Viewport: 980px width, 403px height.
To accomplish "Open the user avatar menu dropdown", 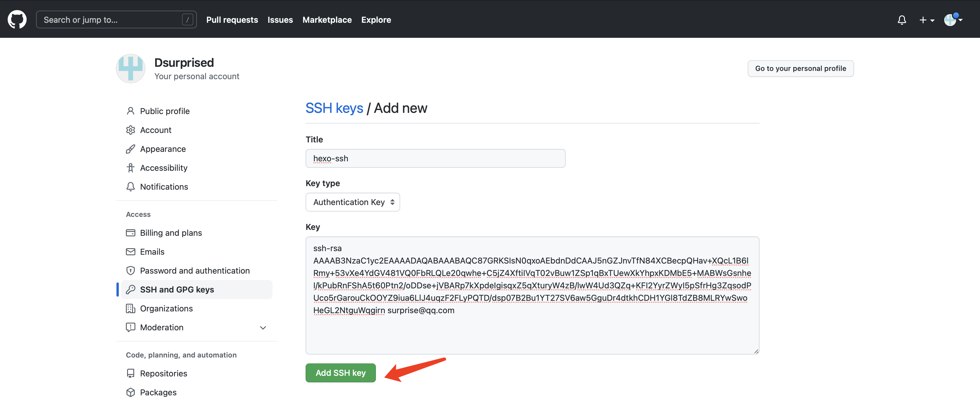I will 953,20.
